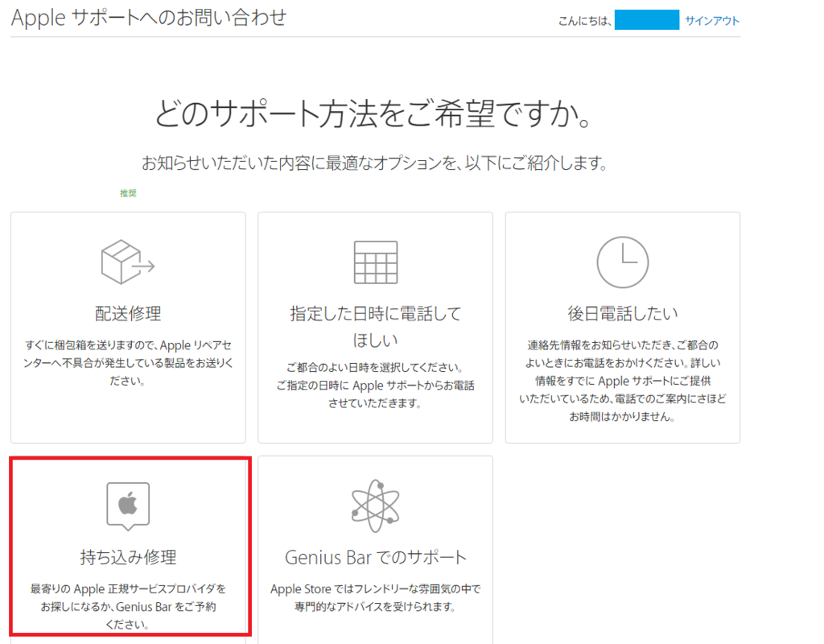Click the サインアウト link
The width and height of the screenshot is (824, 644).
(712, 20)
